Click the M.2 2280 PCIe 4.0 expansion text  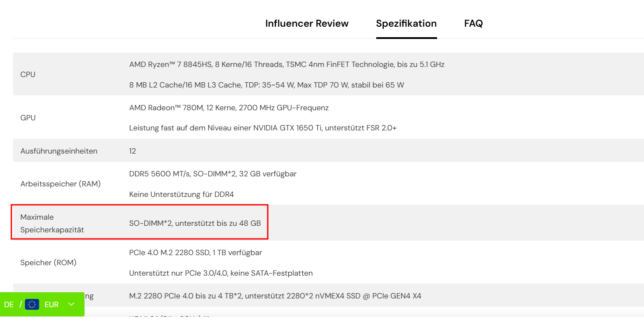click(275, 296)
